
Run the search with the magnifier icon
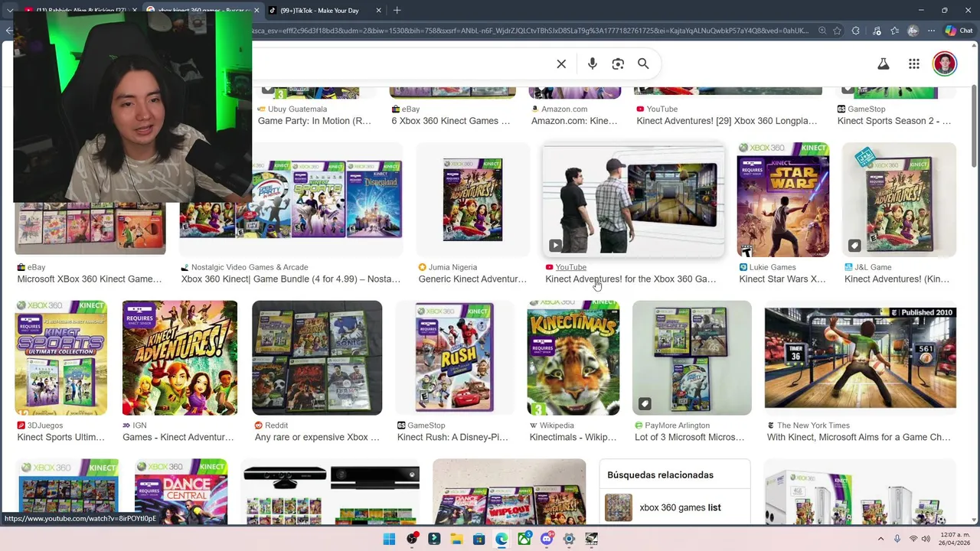643,64
